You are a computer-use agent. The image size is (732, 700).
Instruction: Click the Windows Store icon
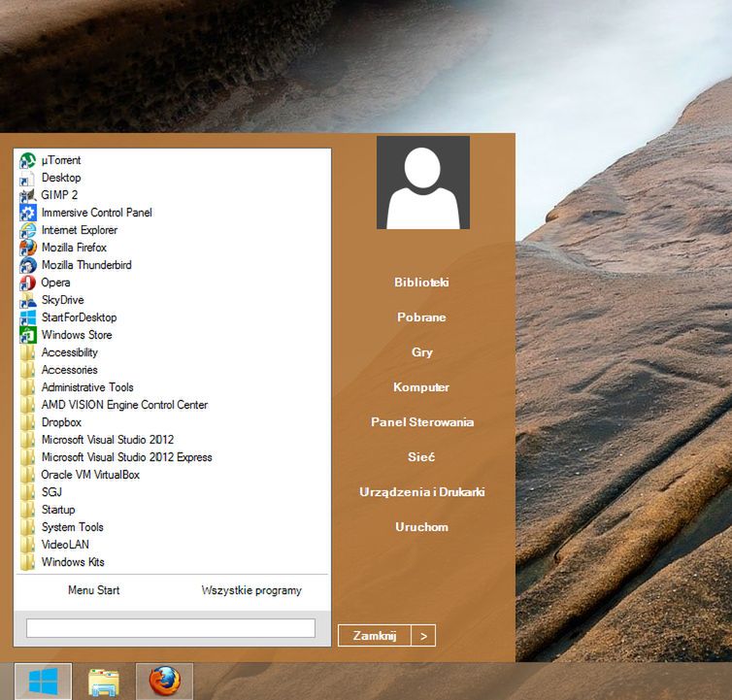(27, 335)
